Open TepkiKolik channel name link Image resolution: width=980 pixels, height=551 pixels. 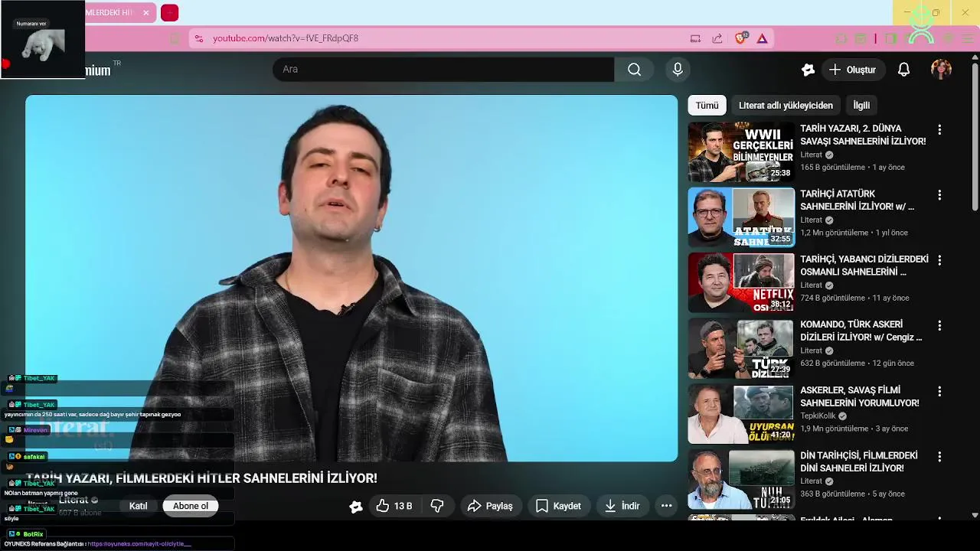[x=818, y=416]
